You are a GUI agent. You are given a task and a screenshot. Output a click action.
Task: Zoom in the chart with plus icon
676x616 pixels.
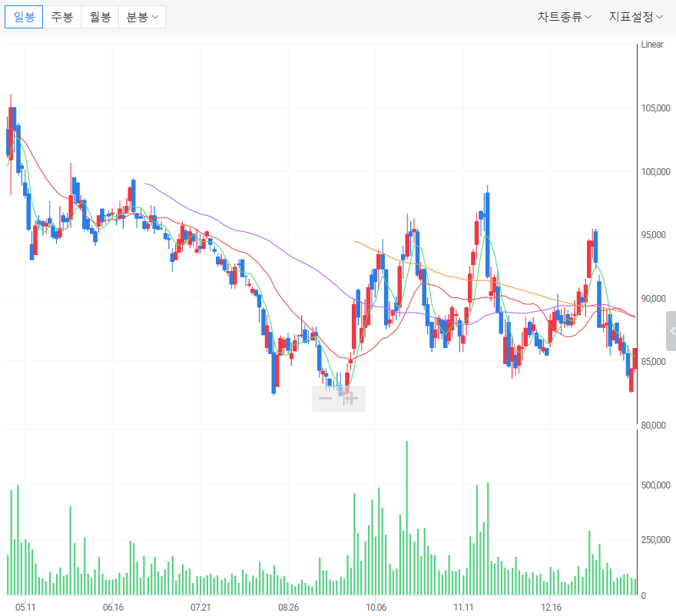tap(351, 399)
